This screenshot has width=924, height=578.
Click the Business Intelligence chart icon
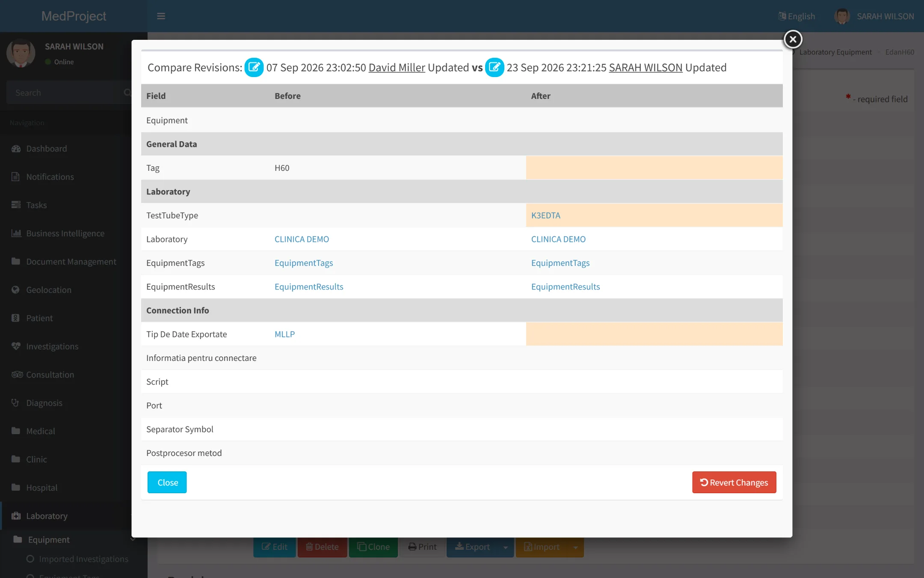(16, 233)
